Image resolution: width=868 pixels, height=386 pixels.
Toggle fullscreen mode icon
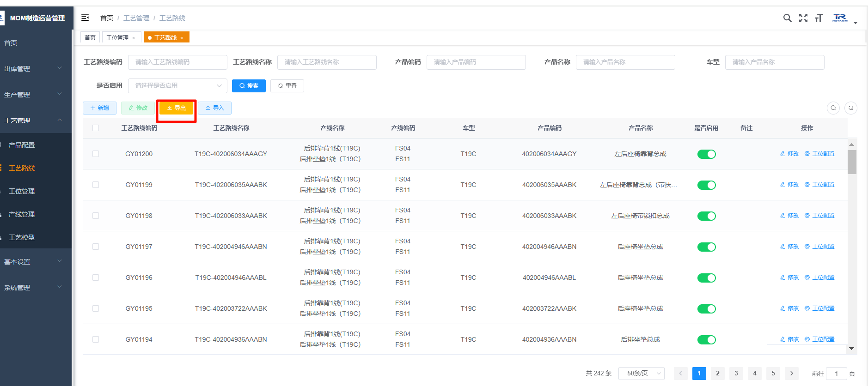point(803,18)
